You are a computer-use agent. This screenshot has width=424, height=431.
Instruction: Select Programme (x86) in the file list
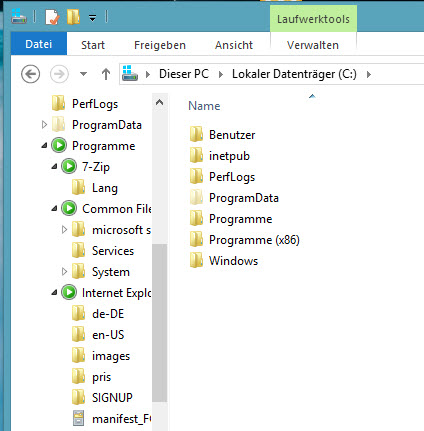(x=254, y=240)
